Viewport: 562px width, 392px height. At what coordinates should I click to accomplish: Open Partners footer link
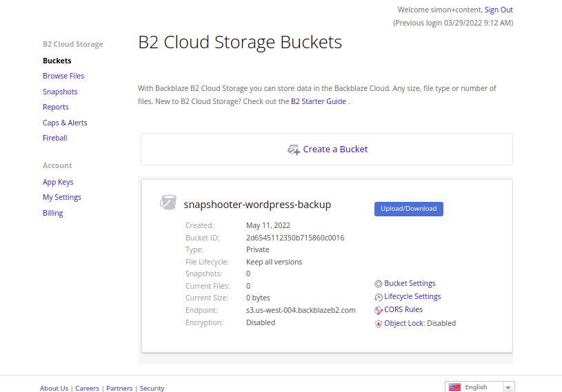[119, 388]
